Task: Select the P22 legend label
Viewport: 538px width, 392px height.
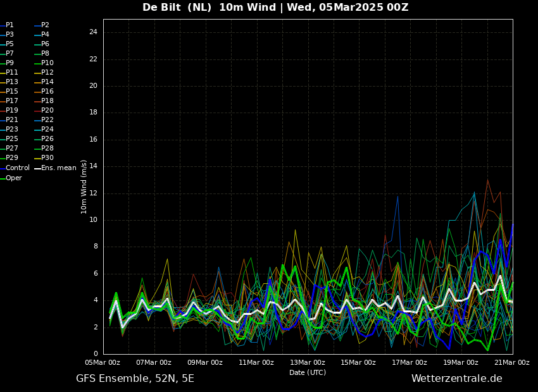Action: [47, 120]
